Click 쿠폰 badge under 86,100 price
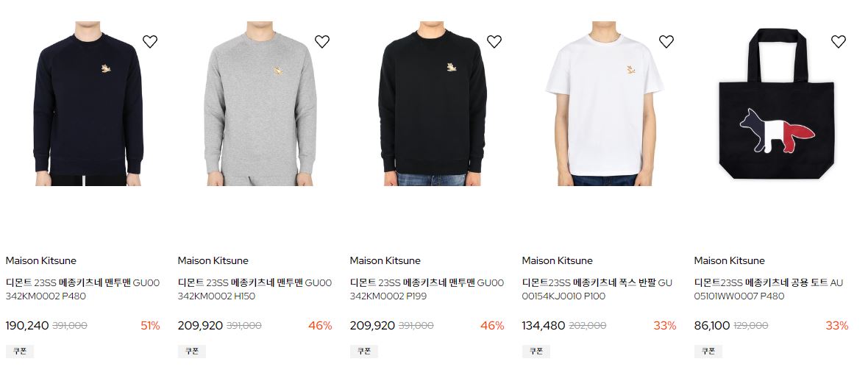This screenshot has height=381, width=868. click(x=708, y=351)
